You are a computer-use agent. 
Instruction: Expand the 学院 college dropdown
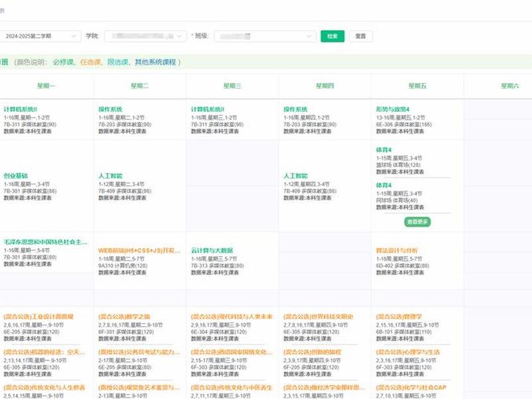(146, 36)
